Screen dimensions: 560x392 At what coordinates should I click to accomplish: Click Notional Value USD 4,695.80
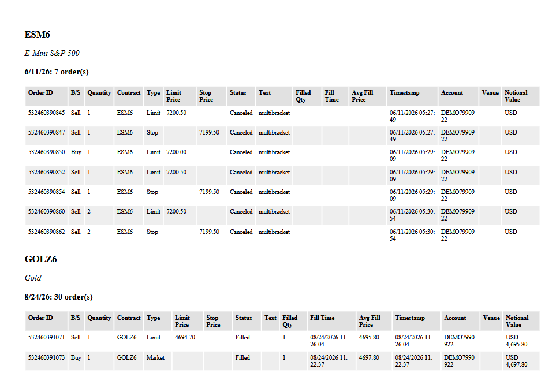coord(517,341)
